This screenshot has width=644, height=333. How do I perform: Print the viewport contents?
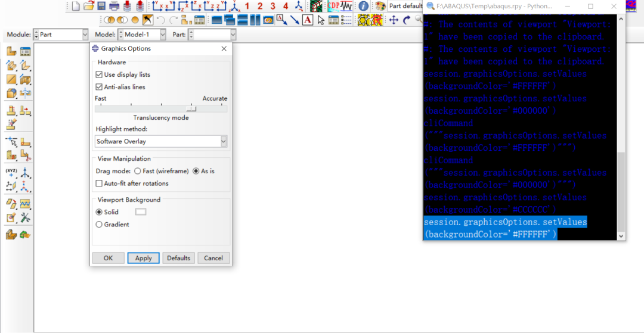point(114,6)
